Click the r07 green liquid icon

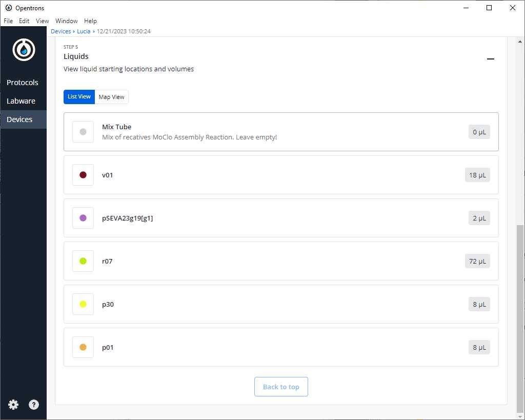(x=83, y=261)
